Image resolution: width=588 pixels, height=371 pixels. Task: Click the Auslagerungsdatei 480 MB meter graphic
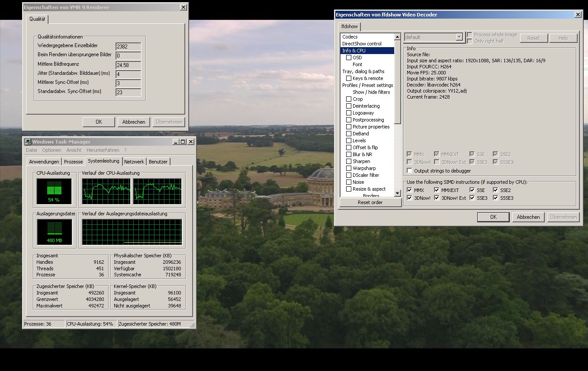click(54, 232)
